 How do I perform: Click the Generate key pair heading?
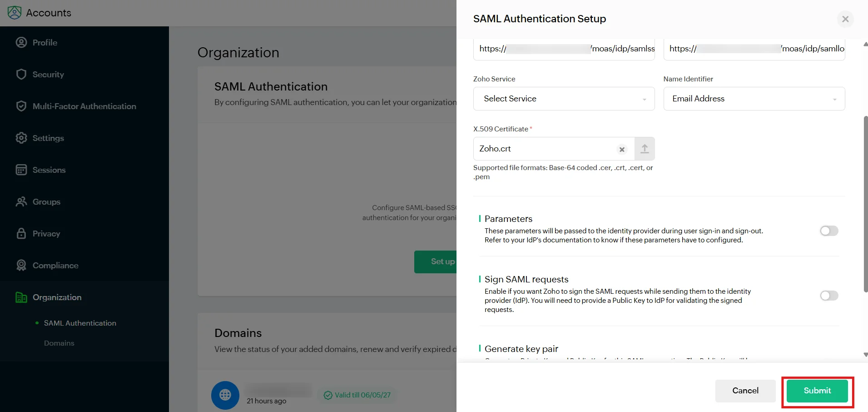521,349
